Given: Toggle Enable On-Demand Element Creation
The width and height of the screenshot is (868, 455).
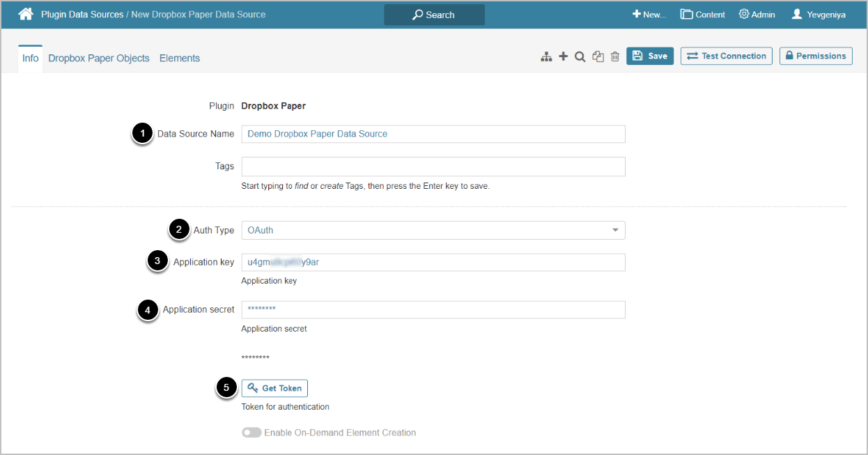Looking at the screenshot, I should point(251,433).
